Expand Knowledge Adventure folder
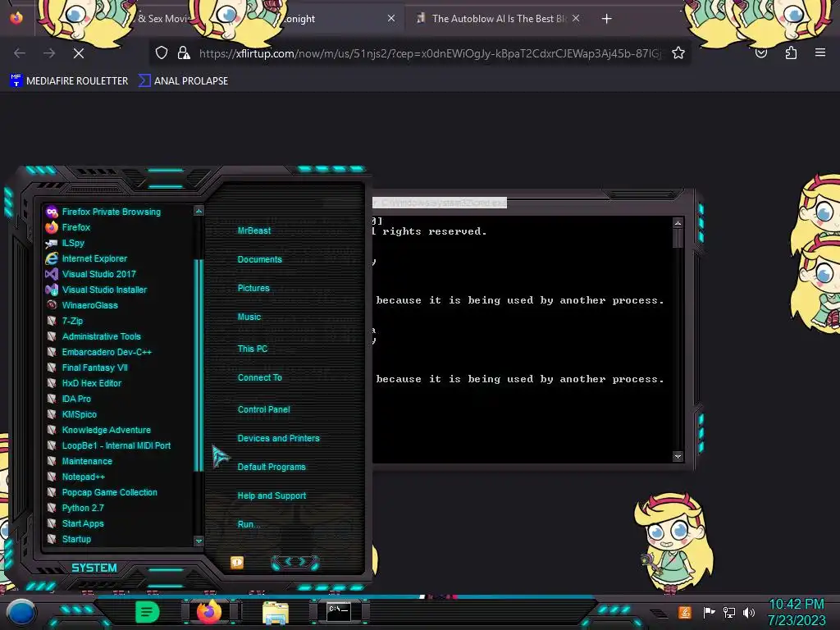The image size is (840, 630). pos(98,430)
